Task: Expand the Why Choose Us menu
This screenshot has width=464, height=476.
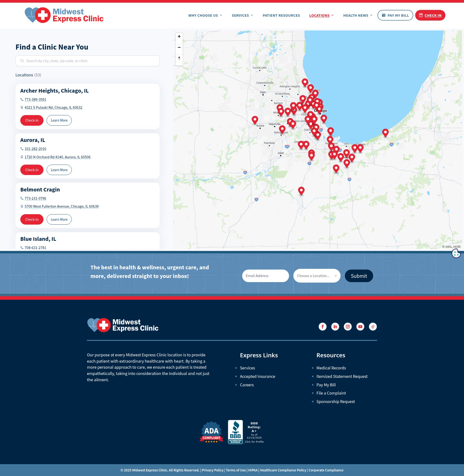Action: pos(205,15)
